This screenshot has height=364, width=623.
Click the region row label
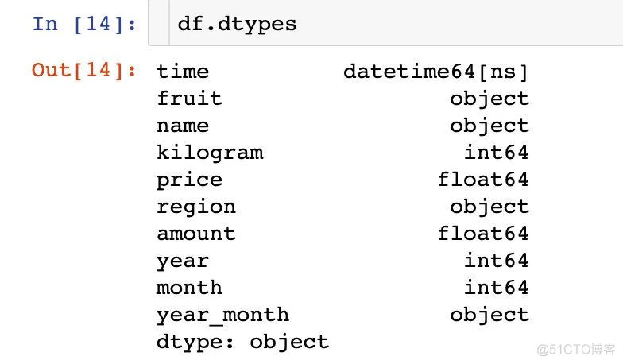click(x=196, y=207)
